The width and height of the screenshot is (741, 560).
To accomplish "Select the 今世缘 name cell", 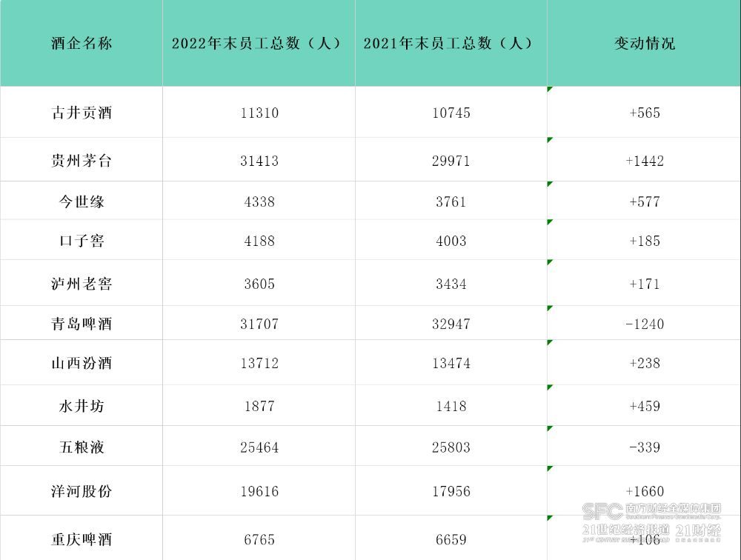I will [82, 201].
